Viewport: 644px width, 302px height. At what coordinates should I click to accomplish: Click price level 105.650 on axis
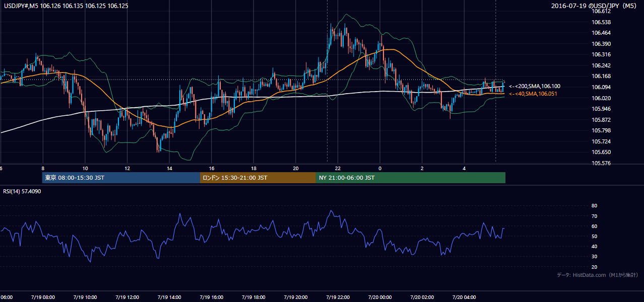point(601,152)
